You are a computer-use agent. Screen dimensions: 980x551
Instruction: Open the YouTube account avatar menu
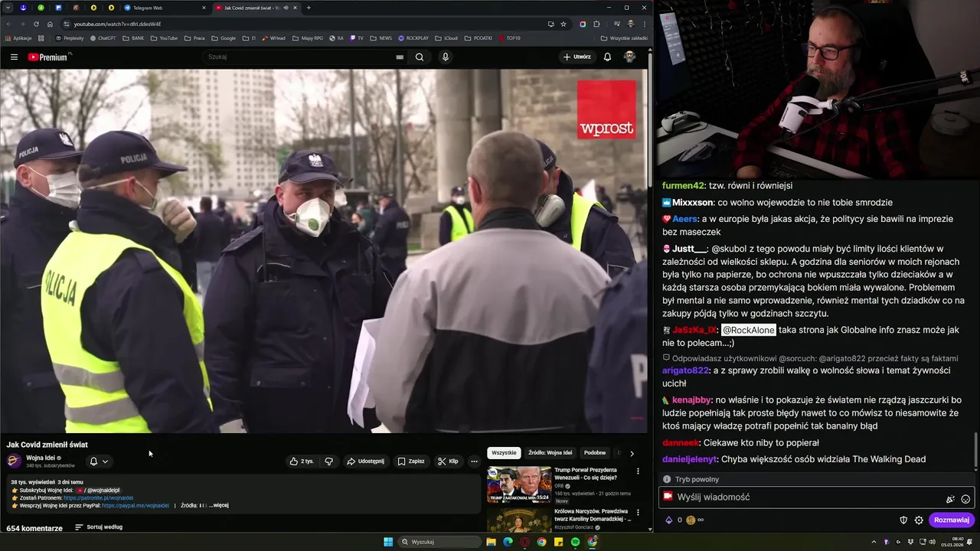[629, 57]
